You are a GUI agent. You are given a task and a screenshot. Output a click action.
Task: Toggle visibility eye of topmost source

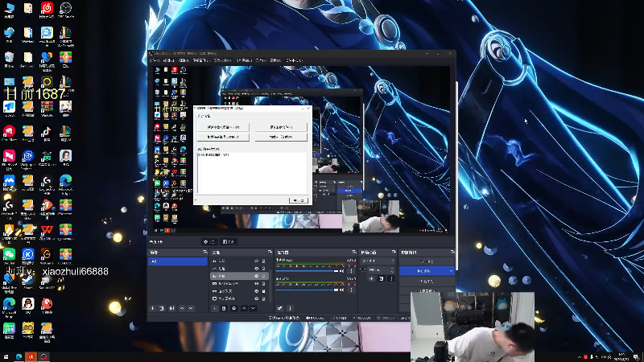256,261
